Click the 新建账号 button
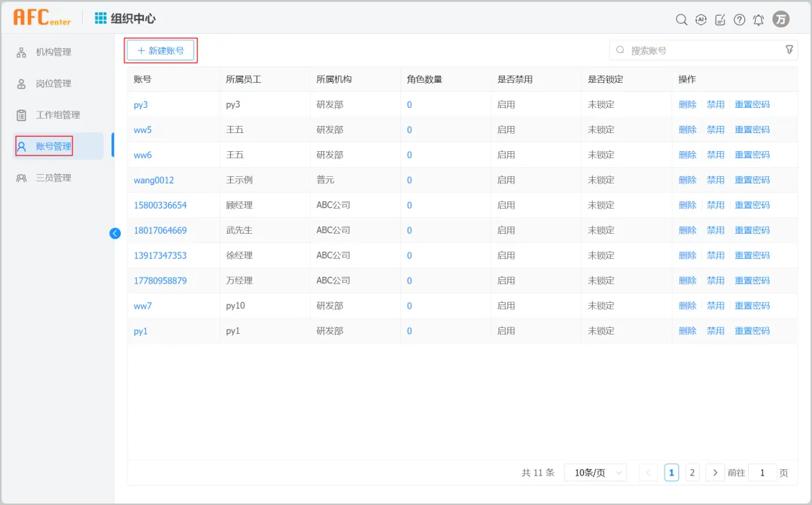812x505 pixels. 160,50
